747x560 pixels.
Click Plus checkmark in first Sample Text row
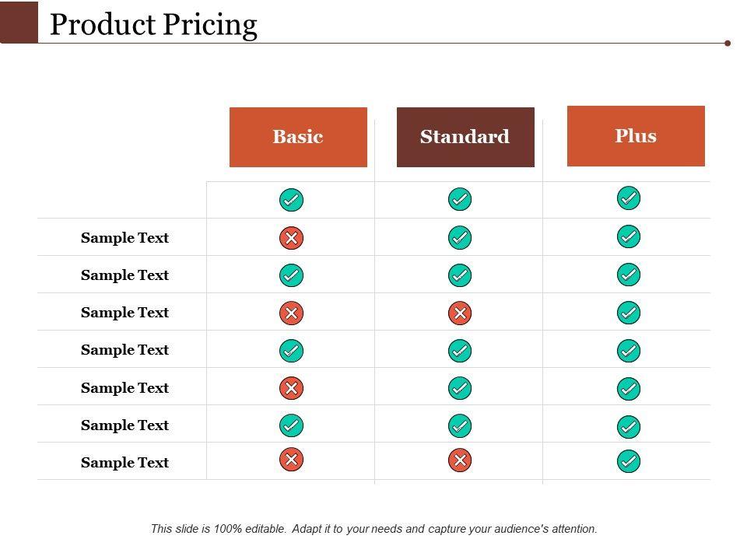pyautogui.click(x=629, y=236)
